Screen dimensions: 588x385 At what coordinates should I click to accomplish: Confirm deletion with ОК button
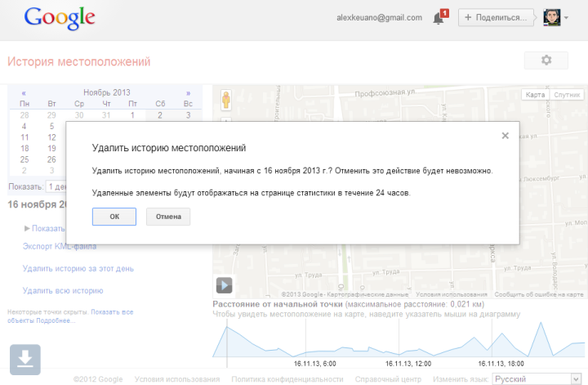pyautogui.click(x=114, y=217)
